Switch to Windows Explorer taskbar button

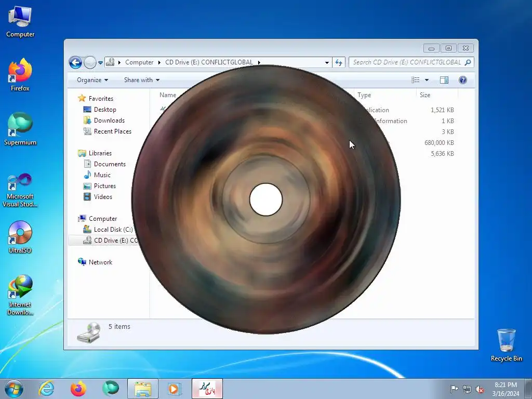(143, 389)
